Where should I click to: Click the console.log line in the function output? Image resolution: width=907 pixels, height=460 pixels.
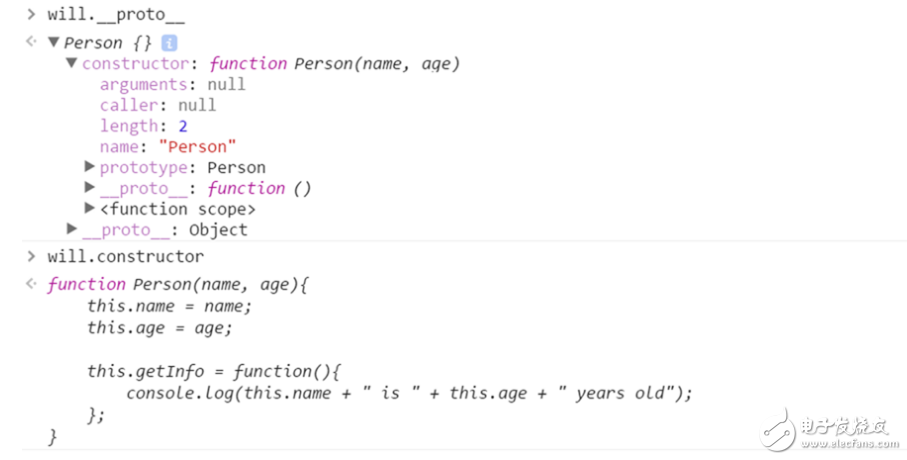pos(408,393)
